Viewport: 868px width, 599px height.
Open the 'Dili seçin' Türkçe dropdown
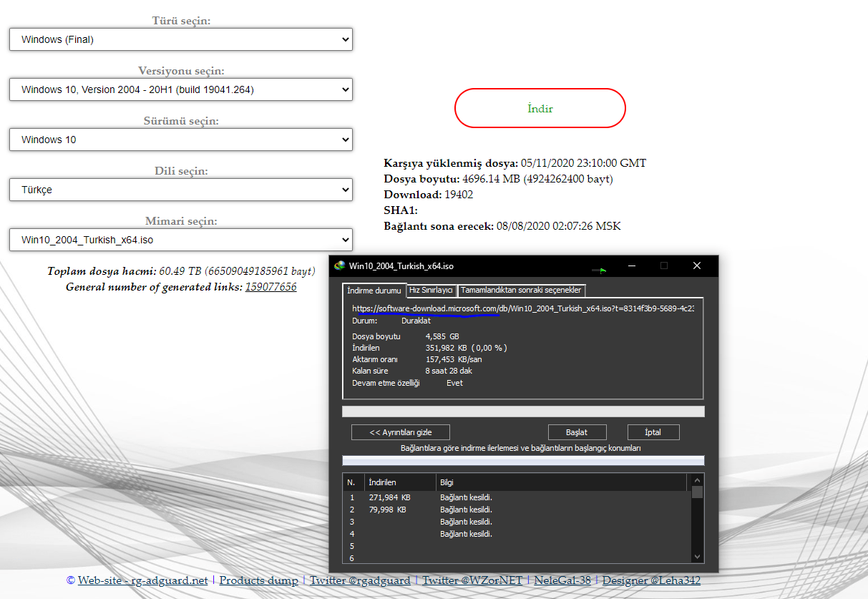[x=181, y=190]
